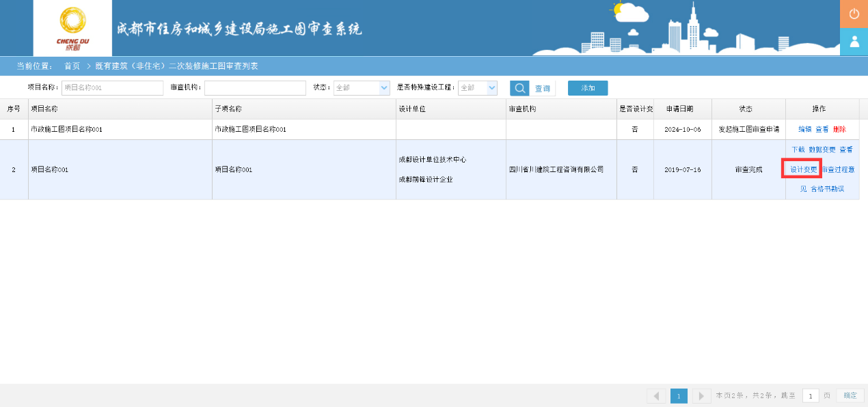
Task: Confirm page jump with 确定 button
Action: [849, 395]
